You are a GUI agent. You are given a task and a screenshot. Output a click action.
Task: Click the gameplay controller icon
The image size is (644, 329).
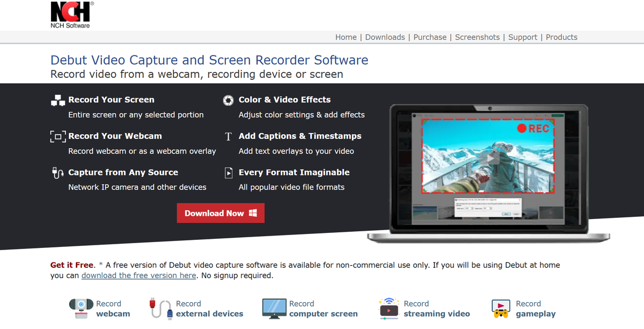(x=501, y=309)
